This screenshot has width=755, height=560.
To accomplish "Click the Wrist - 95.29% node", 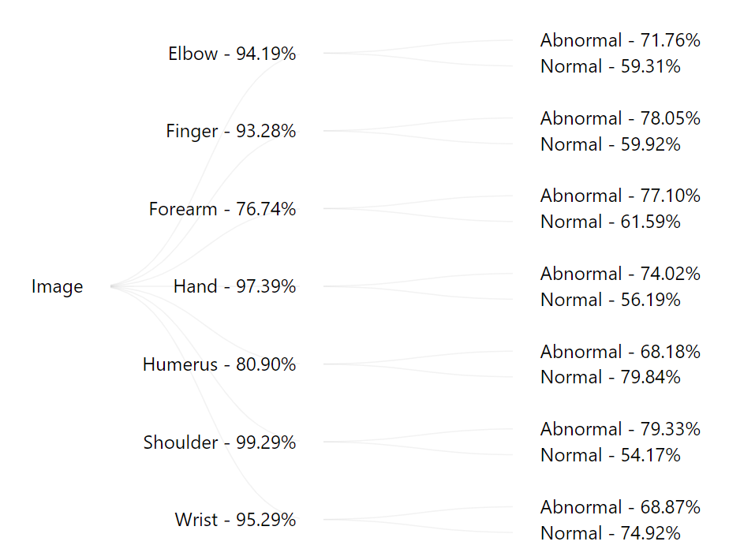I will tap(235, 520).
